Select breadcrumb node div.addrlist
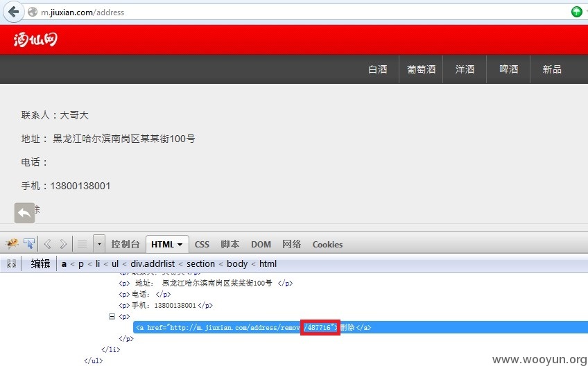The height and width of the screenshot is (366, 588). [x=153, y=264]
